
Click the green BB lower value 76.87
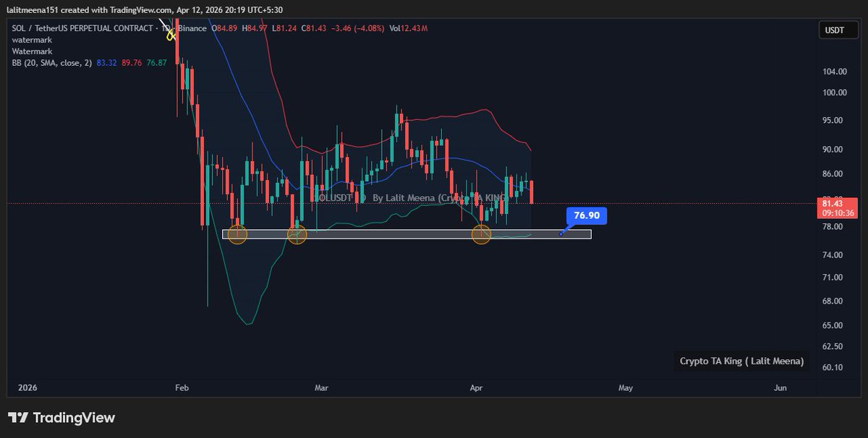pyautogui.click(x=156, y=63)
